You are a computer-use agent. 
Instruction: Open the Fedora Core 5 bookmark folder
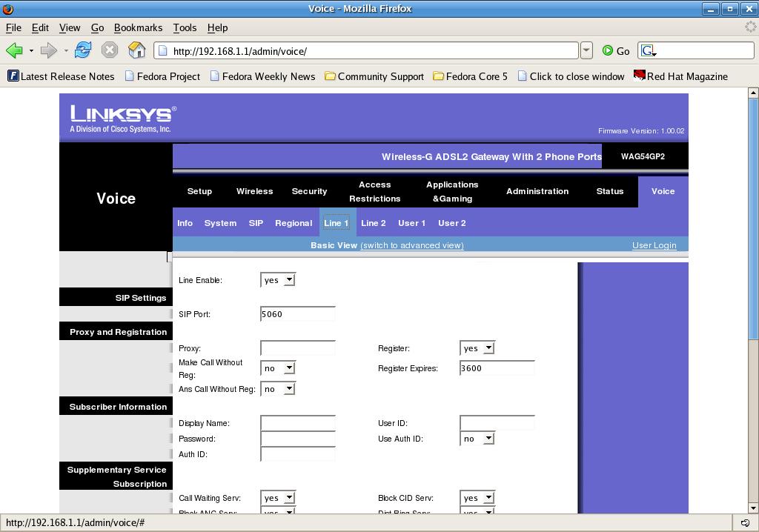click(x=471, y=76)
